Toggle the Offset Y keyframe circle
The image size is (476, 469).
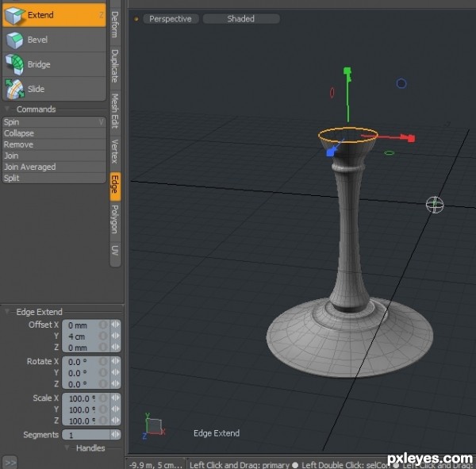pos(103,336)
